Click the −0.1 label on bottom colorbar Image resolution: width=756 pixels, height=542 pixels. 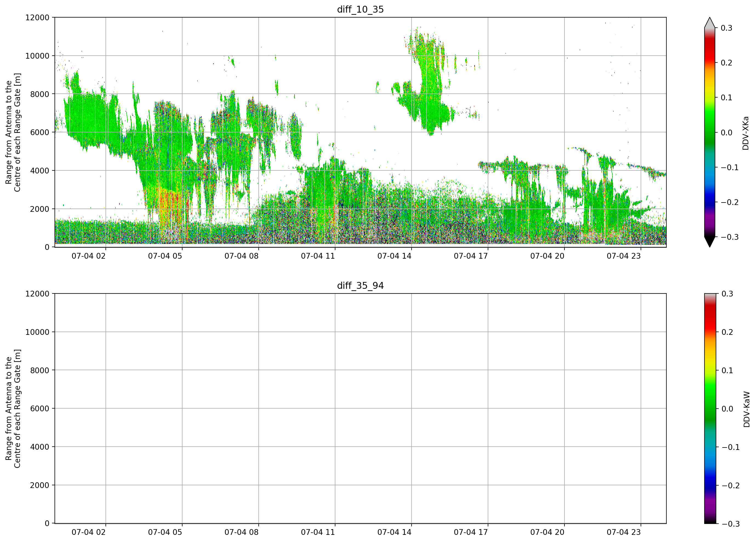click(x=731, y=447)
